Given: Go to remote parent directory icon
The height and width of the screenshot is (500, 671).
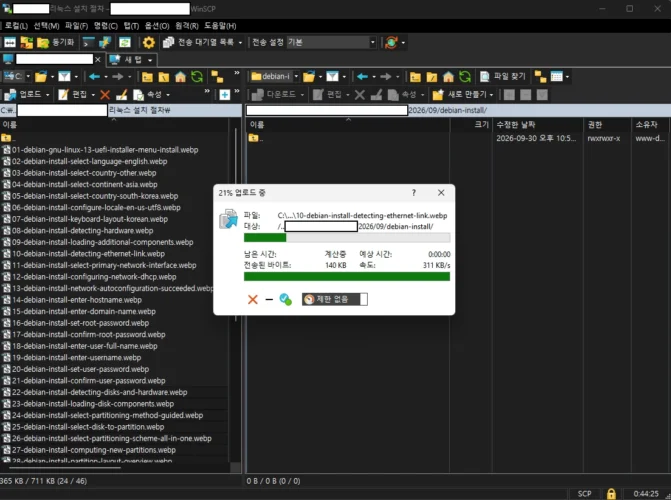Looking at the screenshot, I should pyautogui.click(x=415, y=77).
